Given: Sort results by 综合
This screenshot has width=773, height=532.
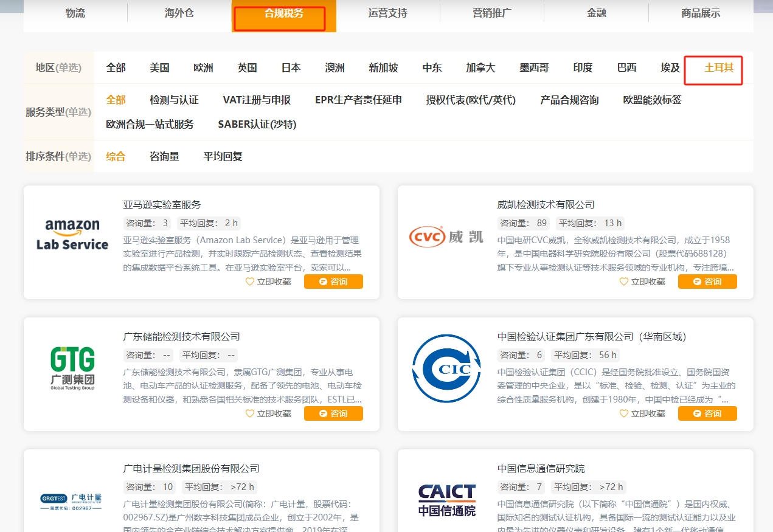Looking at the screenshot, I should coord(116,156).
